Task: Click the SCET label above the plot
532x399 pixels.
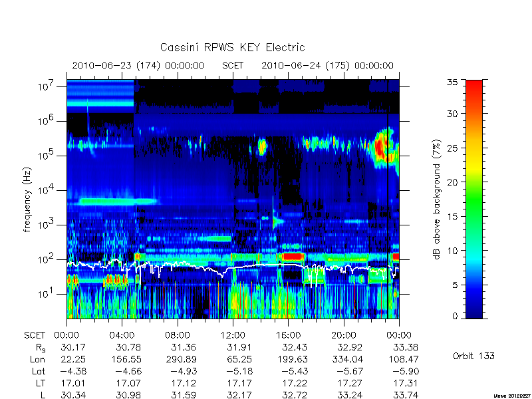Action: (x=233, y=65)
